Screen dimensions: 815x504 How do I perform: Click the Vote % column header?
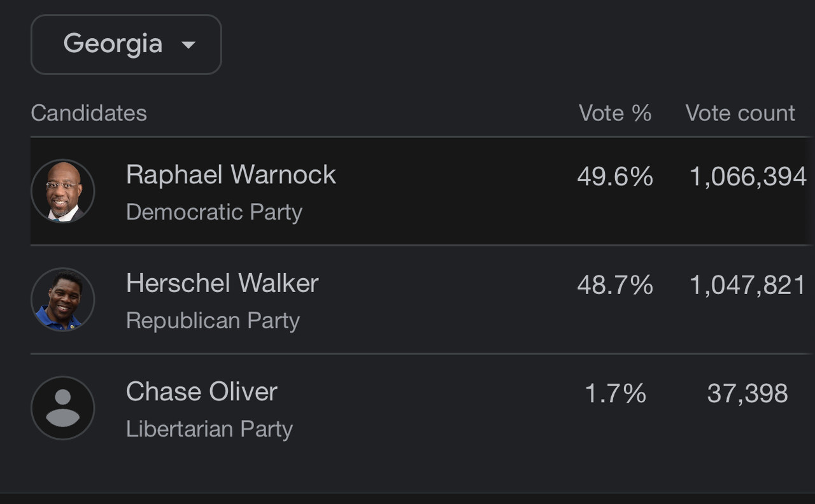pyautogui.click(x=615, y=113)
